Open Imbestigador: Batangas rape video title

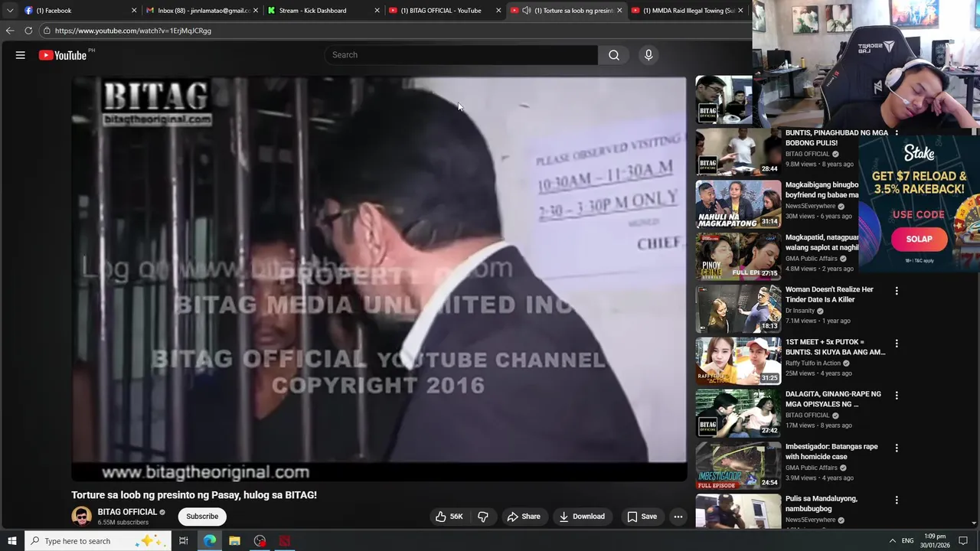pyautogui.click(x=831, y=452)
